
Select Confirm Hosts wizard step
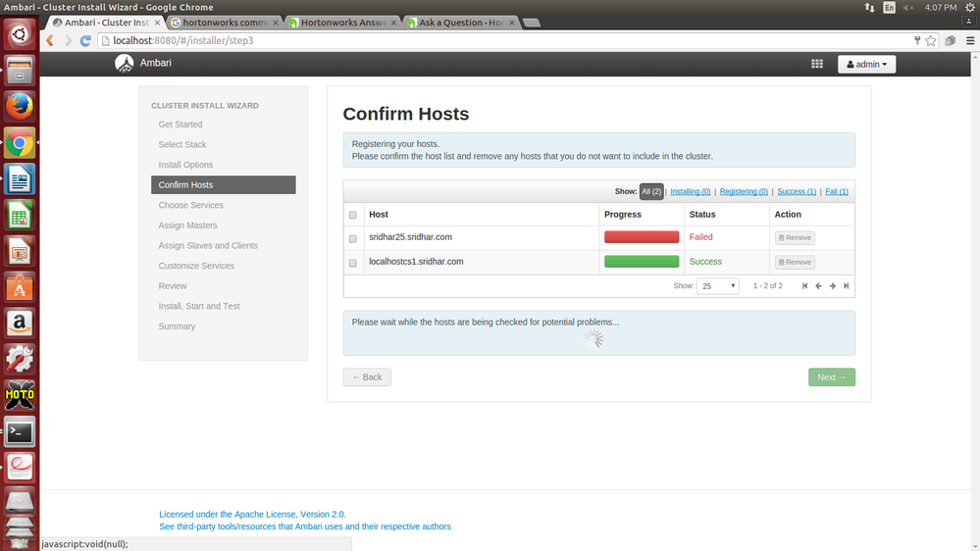pos(223,185)
